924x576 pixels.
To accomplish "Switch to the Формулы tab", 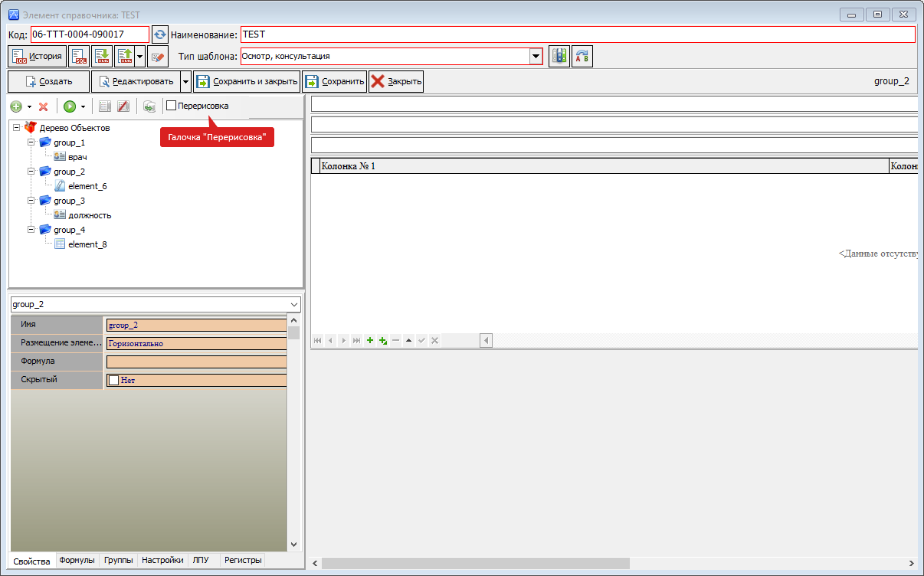I will pyautogui.click(x=77, y=561).
